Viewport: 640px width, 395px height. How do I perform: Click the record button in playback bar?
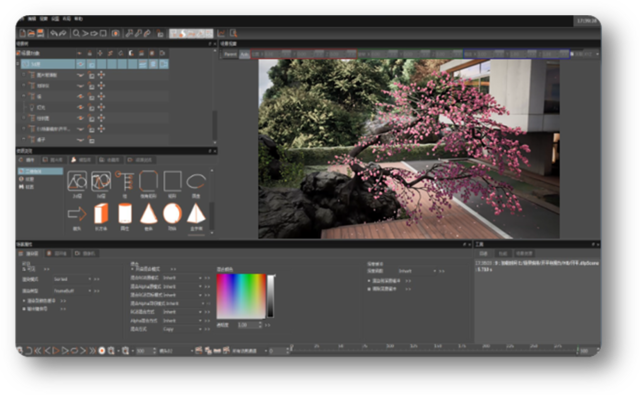point(102,351)
